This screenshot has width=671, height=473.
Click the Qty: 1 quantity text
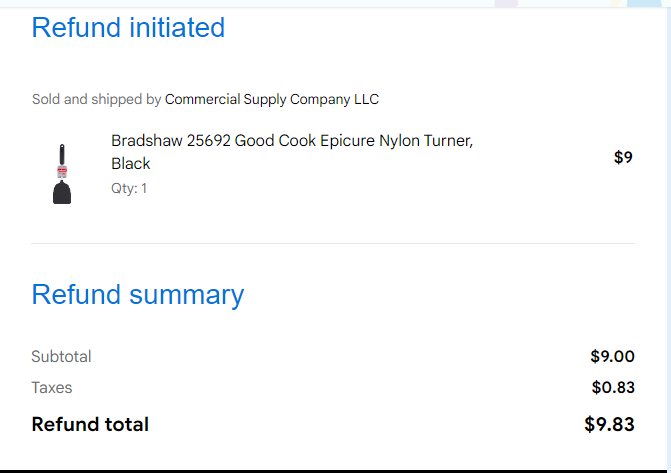coord(129,188)
